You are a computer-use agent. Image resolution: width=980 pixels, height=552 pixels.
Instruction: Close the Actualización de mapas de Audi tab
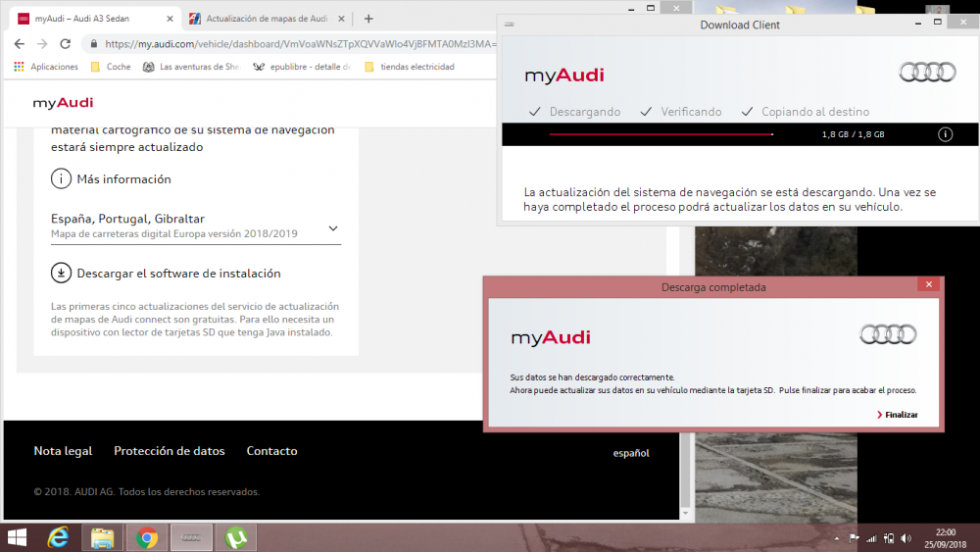pos(341,19)
